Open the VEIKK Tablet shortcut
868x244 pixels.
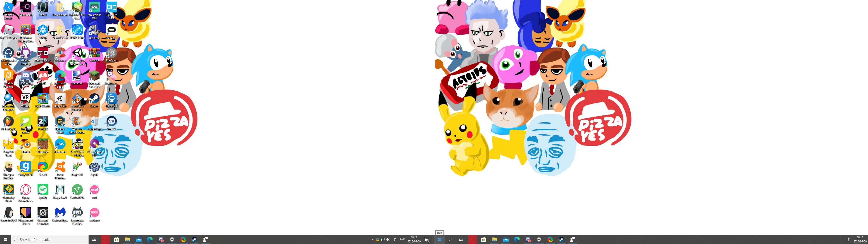coord(77,32)
